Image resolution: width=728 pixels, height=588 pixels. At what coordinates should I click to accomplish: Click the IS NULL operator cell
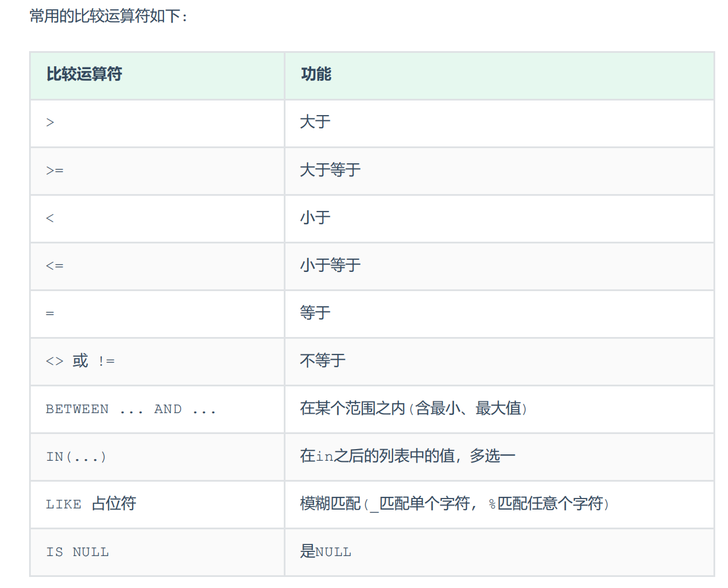[157, 552]
